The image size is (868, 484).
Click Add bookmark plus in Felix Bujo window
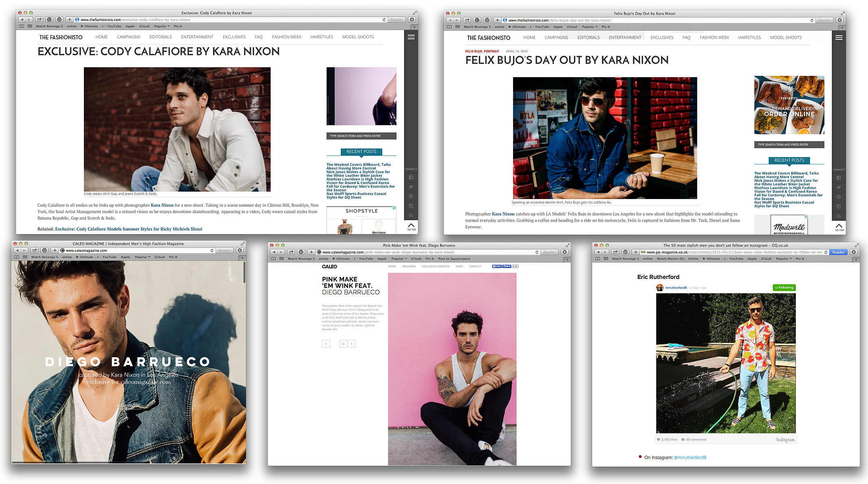[x=497, y=20]
